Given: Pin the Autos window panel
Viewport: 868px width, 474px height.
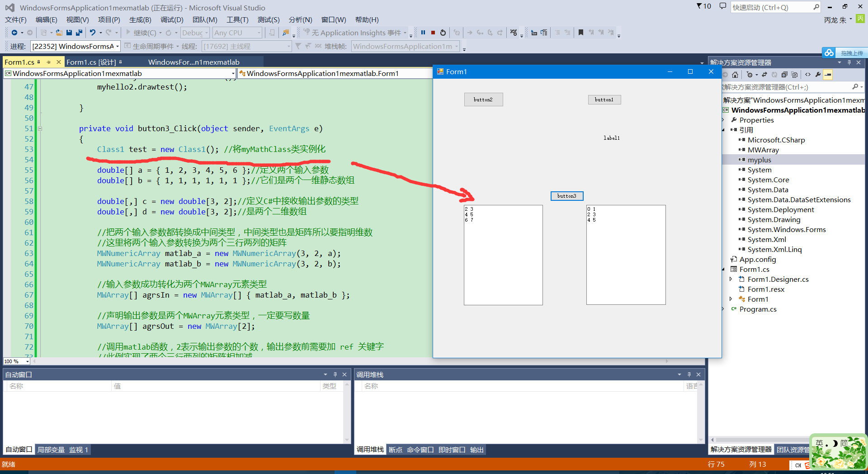Looking at the screenshot, I should pyautogui.click(x=335, y=374).
